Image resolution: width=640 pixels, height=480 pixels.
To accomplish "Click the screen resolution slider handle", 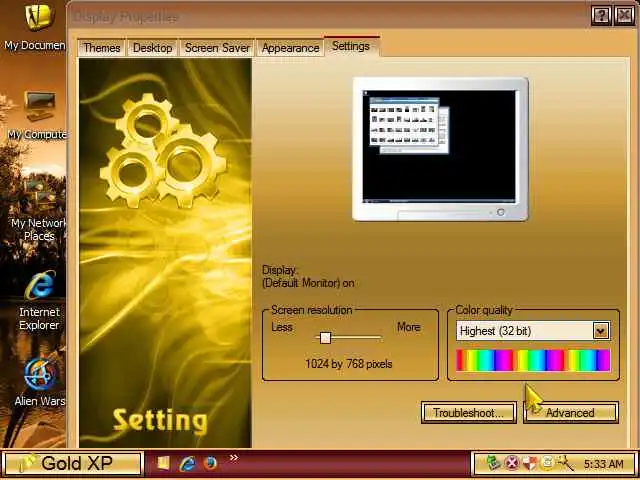I will (x=325, y=338).
